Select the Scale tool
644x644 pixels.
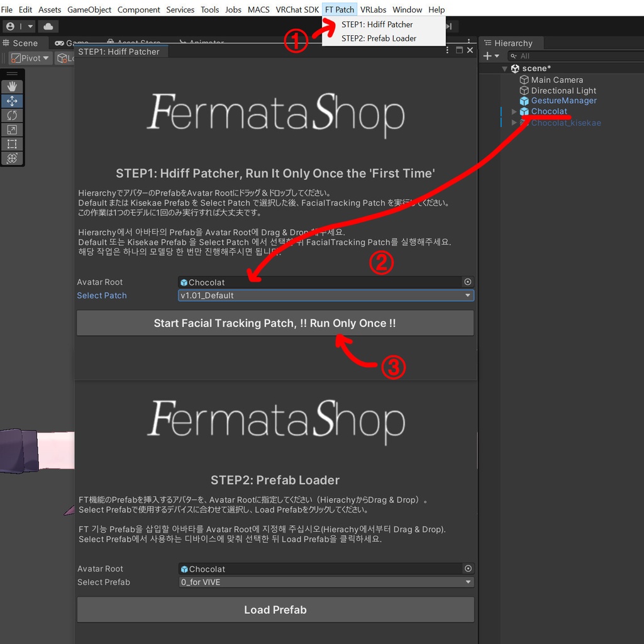pos(13,130)
